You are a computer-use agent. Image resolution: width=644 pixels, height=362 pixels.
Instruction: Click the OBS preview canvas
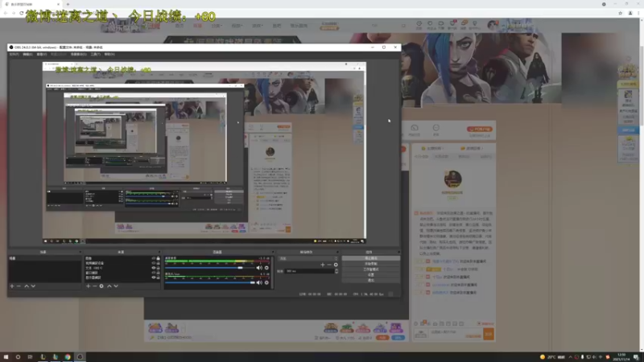click(204, 153)
